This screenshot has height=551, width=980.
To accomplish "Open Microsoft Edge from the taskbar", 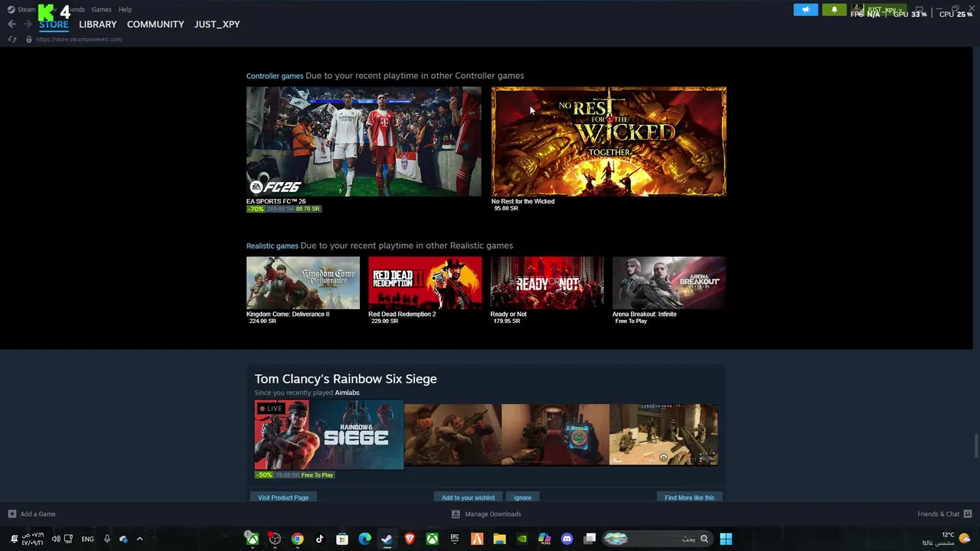I will click(x=364, y=539).
